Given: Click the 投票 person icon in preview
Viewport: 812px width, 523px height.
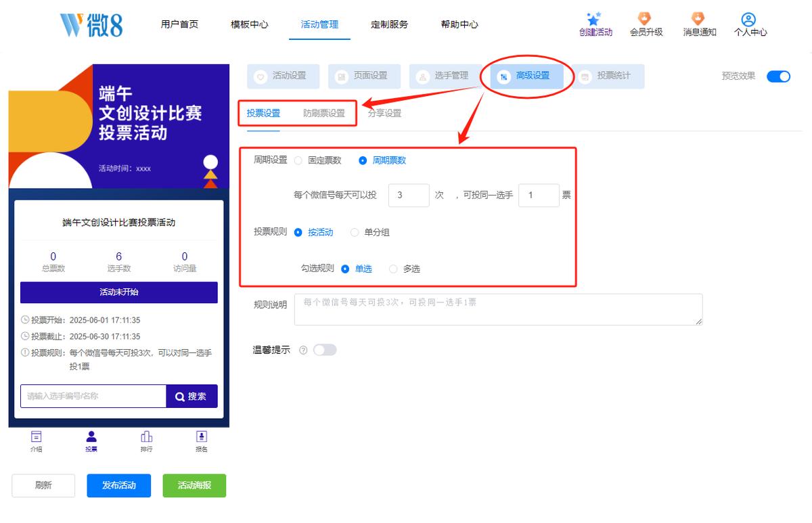Looking at the screenshot, I should point(91,436).
